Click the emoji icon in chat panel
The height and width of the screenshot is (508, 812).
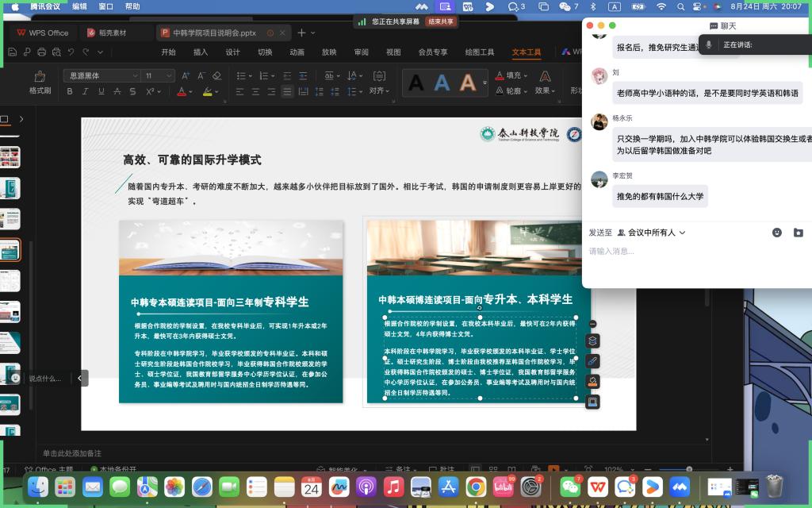[x=777, y=233]
